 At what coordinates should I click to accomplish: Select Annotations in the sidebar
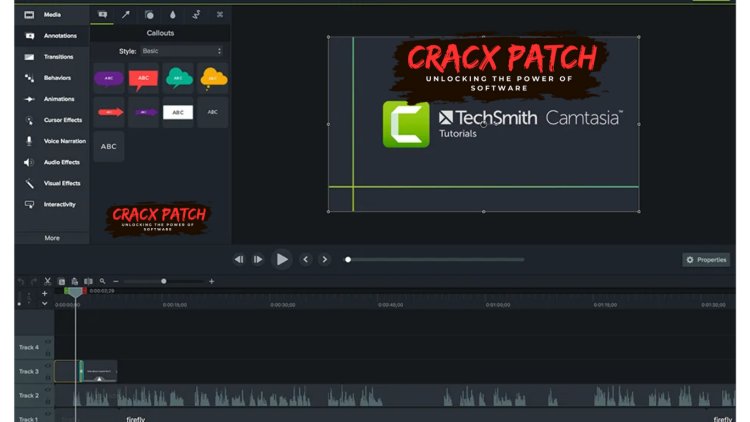pos(52,36)
